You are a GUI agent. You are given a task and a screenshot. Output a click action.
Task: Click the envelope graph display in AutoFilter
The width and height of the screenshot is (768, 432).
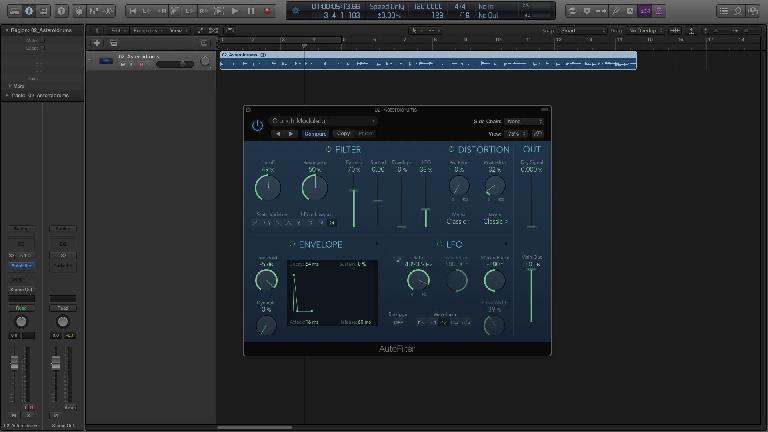tap(332, 293)
